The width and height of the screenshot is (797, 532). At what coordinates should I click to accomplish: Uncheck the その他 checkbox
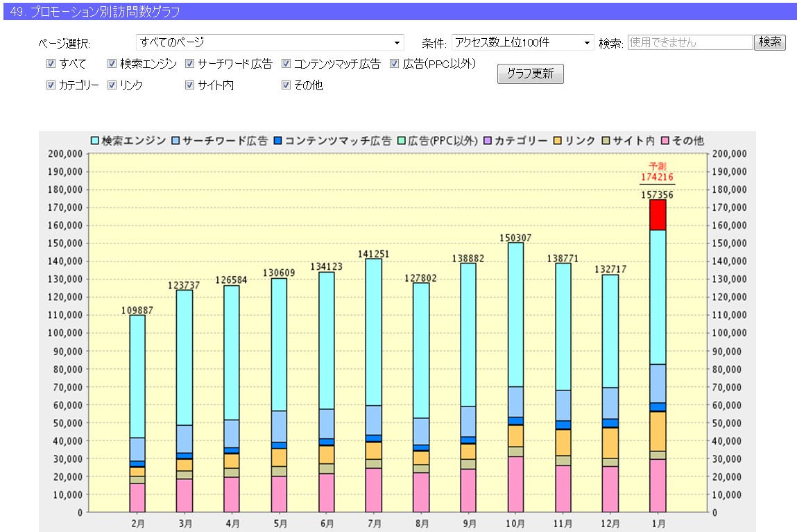point(286,85)
